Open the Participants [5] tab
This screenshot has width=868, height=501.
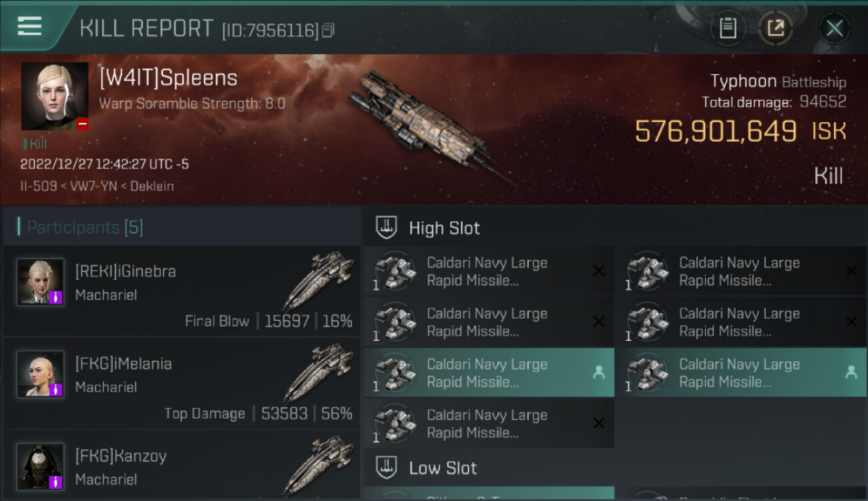85,228
